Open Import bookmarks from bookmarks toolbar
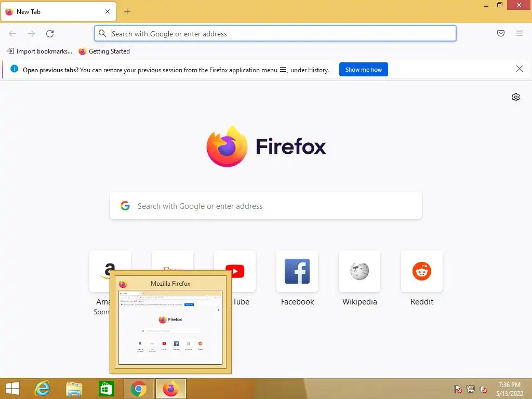 39,51
